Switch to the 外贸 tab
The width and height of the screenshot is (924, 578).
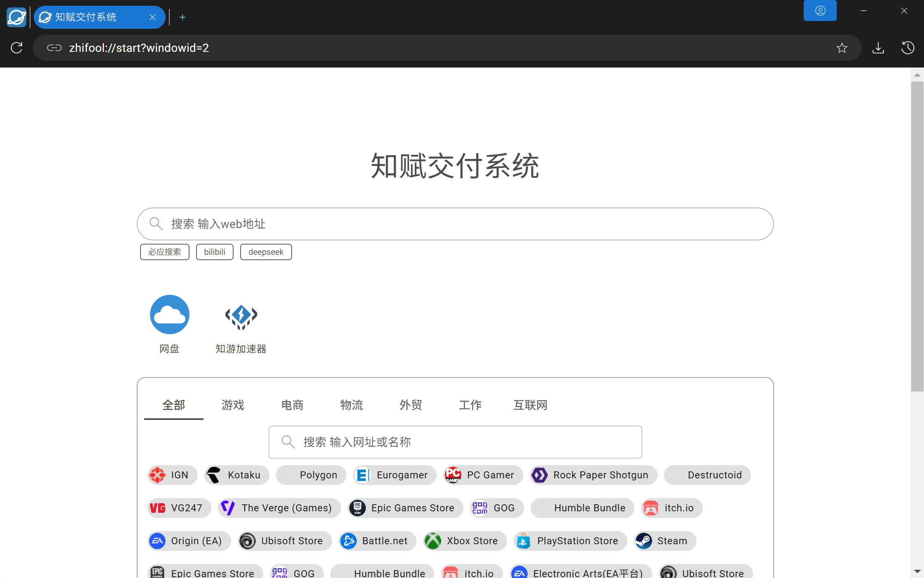(x=411, y=405)
